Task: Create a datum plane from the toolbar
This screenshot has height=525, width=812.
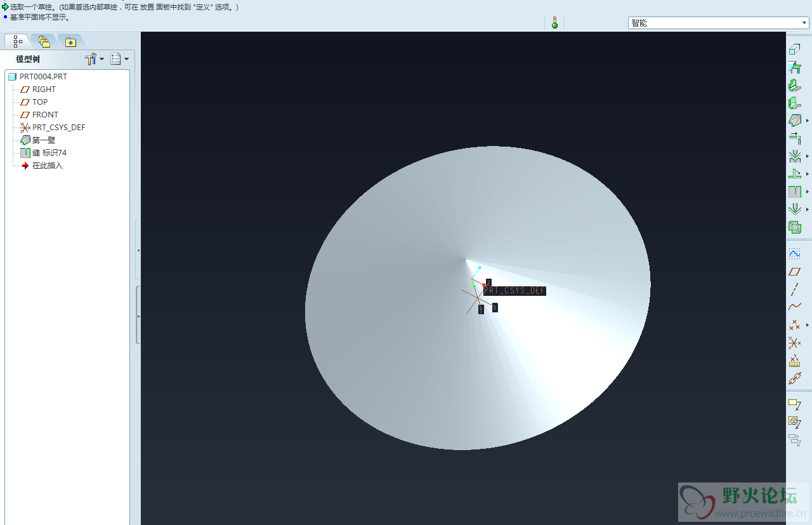Action: (794, 271)
